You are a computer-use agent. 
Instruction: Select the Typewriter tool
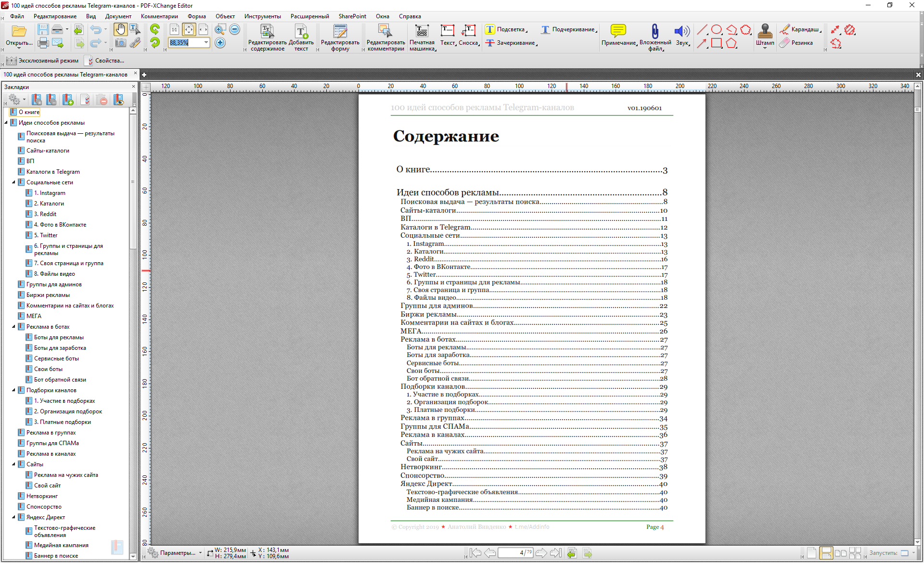(422, 38)
